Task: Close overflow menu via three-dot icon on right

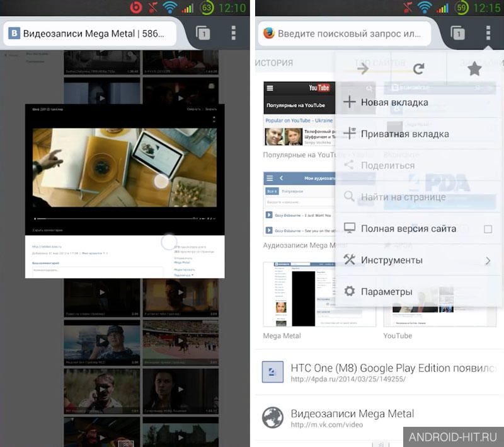Action: coord(488,33)
